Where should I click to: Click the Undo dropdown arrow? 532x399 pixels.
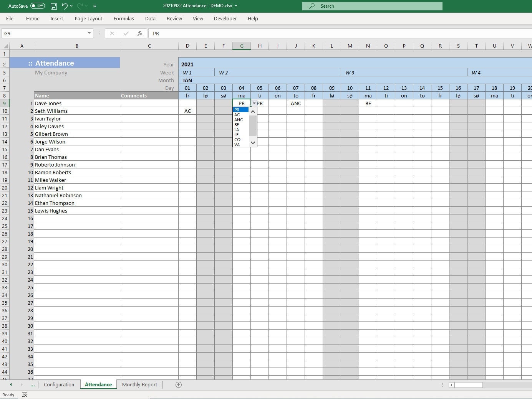pos(70,6)
